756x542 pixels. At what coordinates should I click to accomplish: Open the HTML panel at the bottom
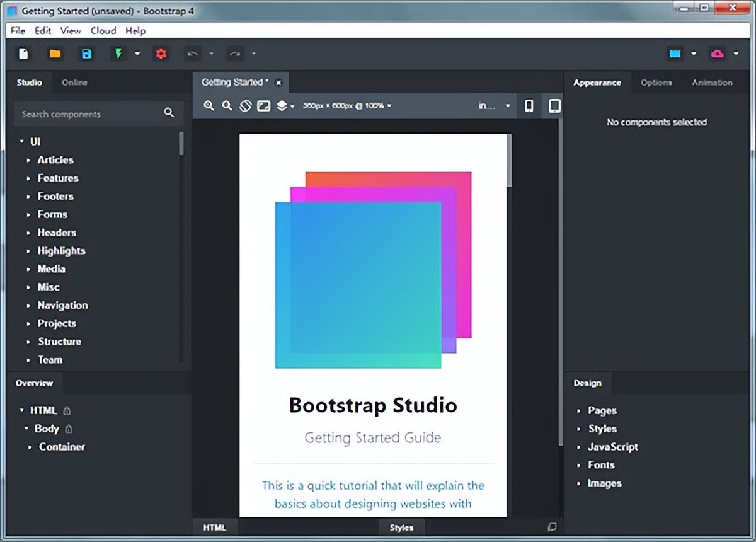(215, 528)
